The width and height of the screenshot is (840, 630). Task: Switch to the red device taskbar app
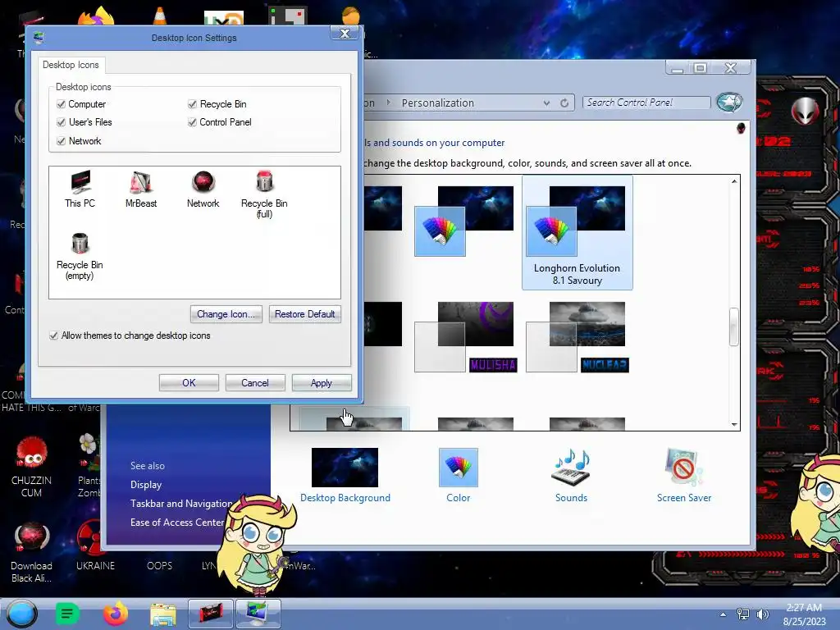click(211, 614)
